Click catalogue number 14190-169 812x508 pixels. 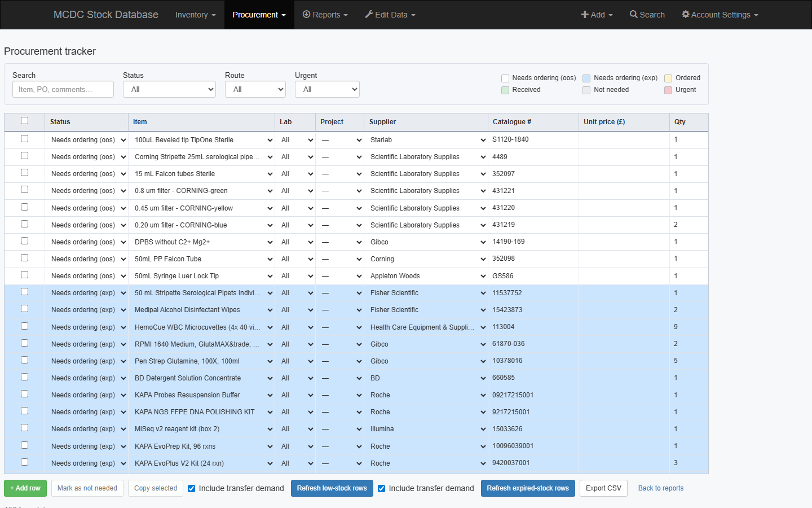509,242
